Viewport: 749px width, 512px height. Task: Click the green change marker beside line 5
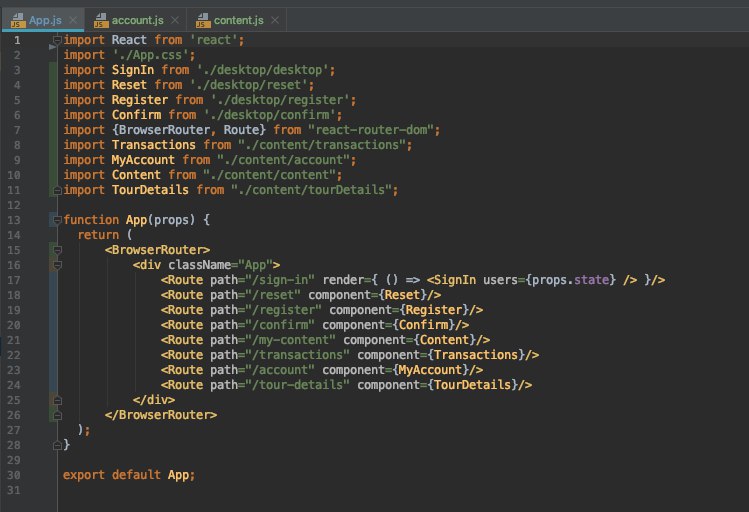click(50, 99)
